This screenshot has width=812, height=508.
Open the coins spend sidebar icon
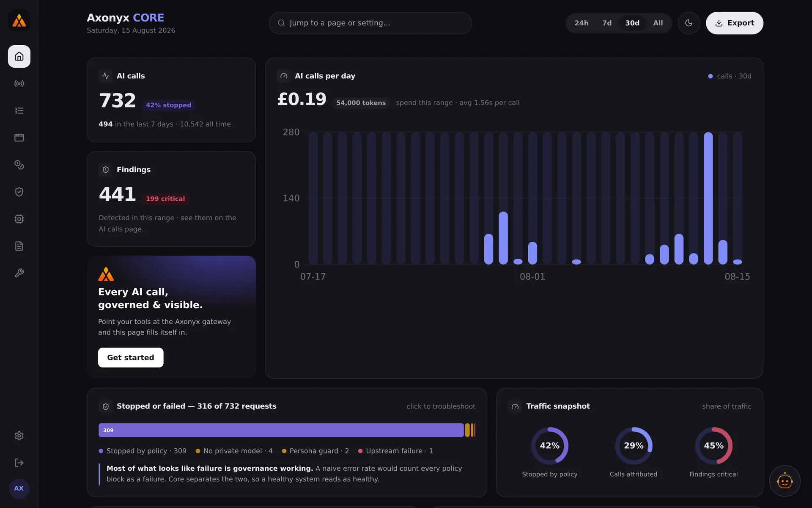point(19,165)
